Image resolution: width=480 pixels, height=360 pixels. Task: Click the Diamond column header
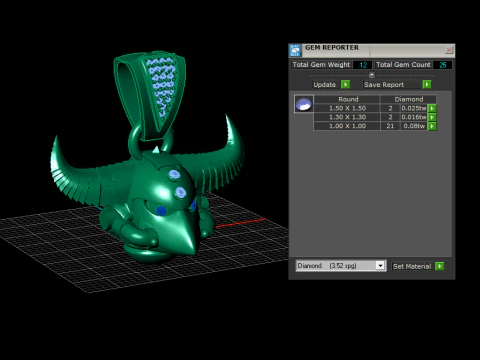pos(408,99)
